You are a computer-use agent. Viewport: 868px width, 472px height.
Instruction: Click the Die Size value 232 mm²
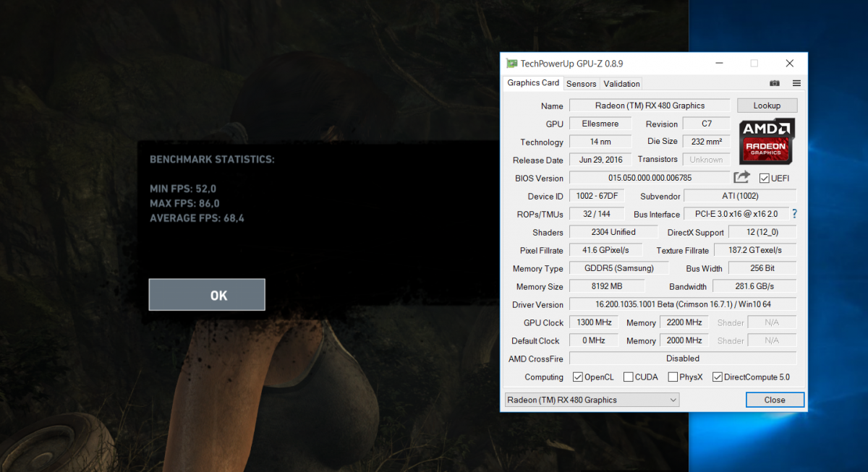(706, 142)
